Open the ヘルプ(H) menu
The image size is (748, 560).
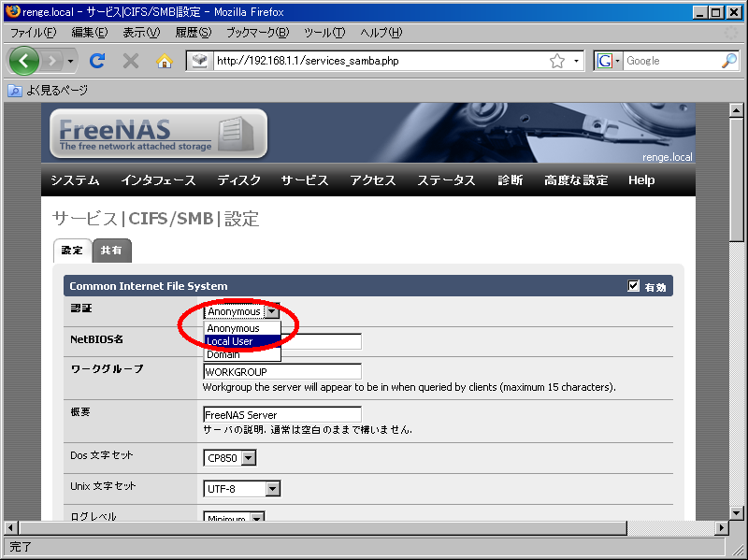click(381, 33)
